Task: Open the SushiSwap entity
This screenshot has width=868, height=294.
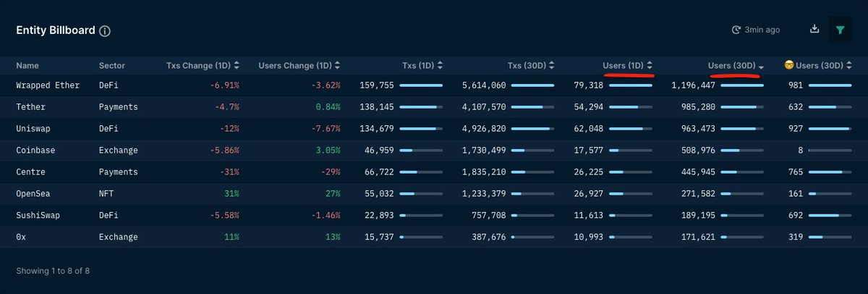Action: point(38,216)
